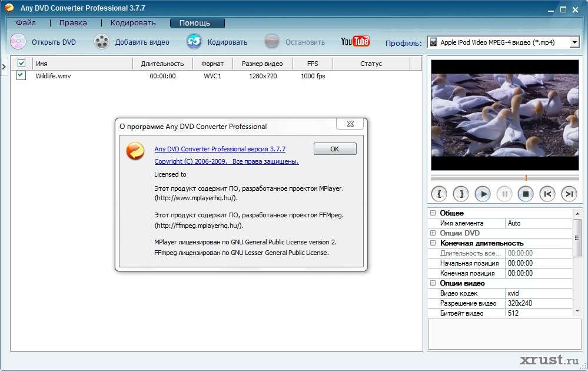
Task: Toggle the select-all checkbox in header
Action: [x=21, y=64]
